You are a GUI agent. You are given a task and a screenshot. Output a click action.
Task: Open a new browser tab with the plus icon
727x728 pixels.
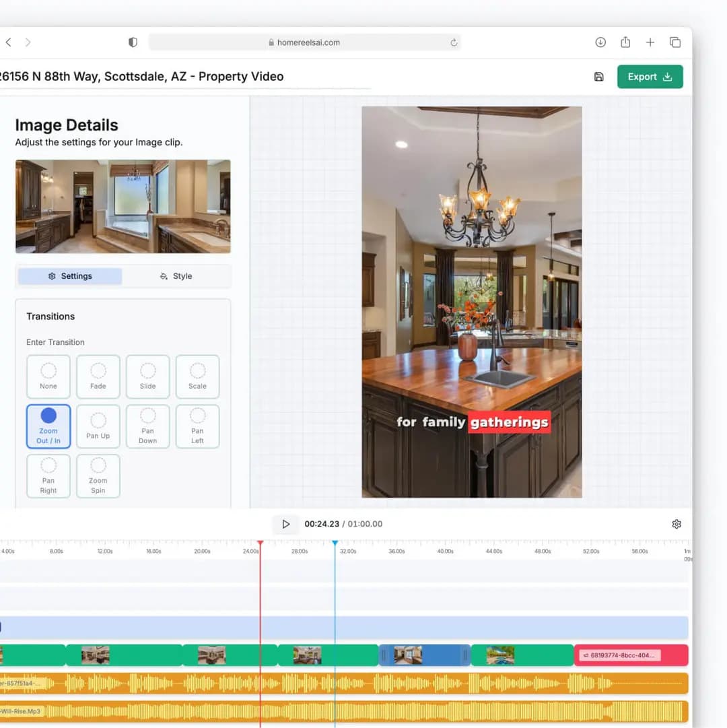(x=650, y=42)
